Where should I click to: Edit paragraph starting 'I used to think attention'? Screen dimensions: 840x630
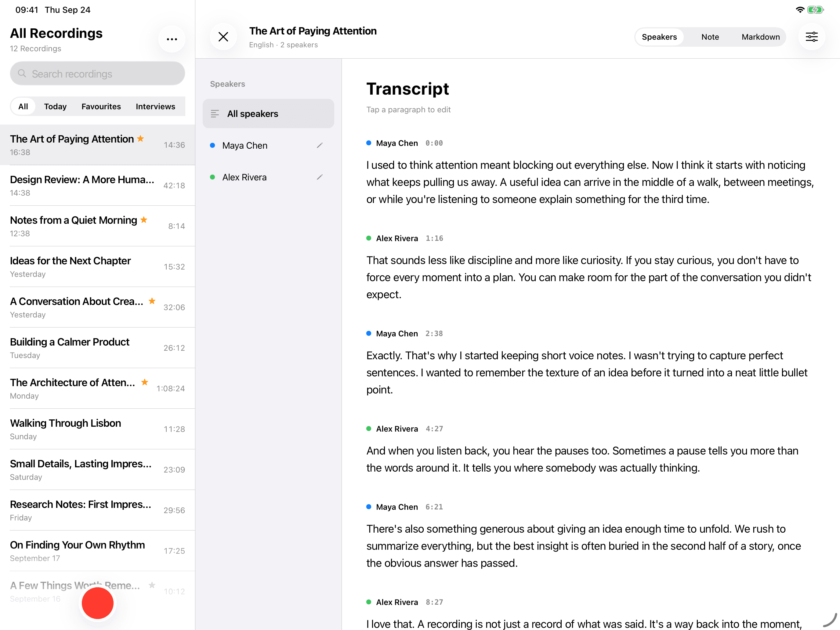coord(590,182)
